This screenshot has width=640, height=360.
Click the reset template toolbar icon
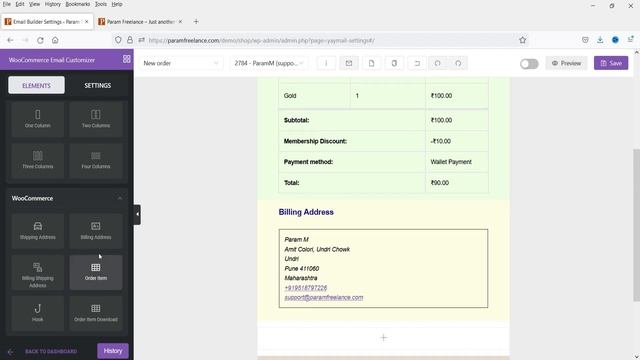(x=417, y=63)
